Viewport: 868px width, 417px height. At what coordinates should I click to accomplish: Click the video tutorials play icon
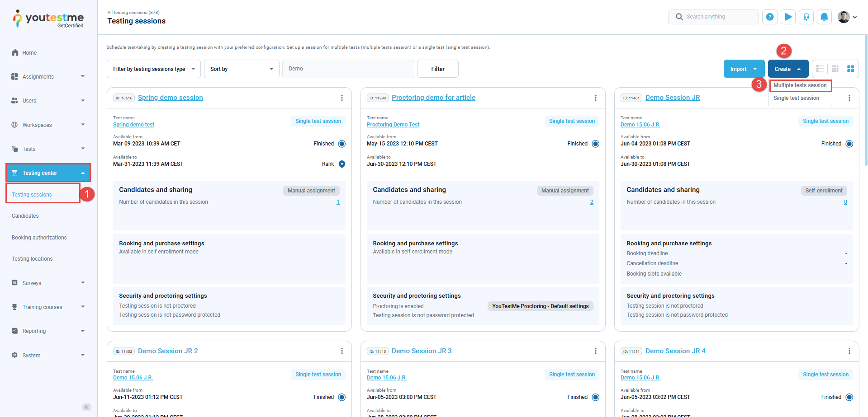tap(788, 17)
